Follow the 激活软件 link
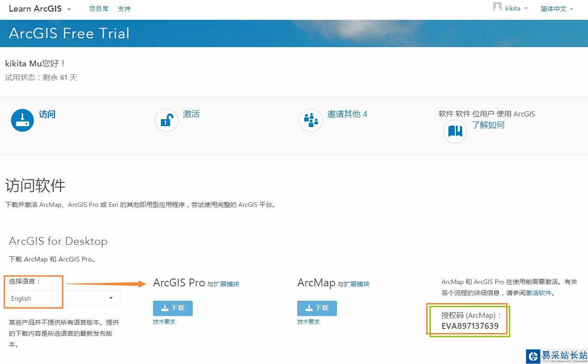588x364 pixels. click(539, 293)
